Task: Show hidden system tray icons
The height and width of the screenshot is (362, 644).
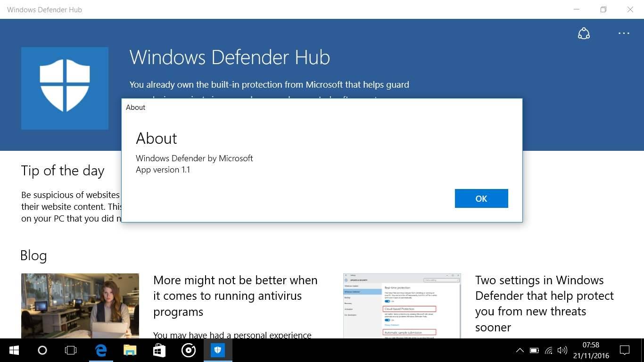Action: click(x=520, y=350)
